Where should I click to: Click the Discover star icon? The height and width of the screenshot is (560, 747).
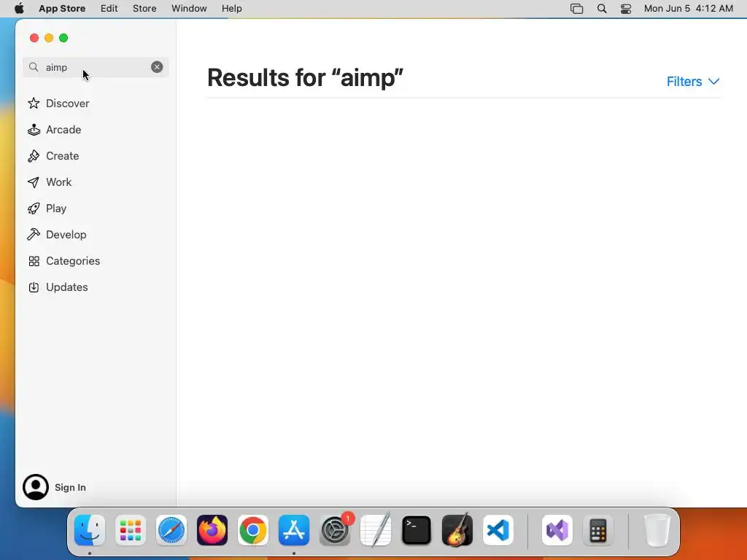(x=34, y=104)
